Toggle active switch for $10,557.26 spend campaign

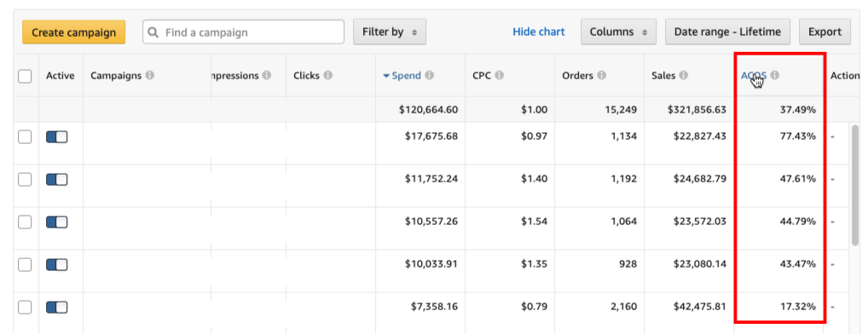pos(56,222)
